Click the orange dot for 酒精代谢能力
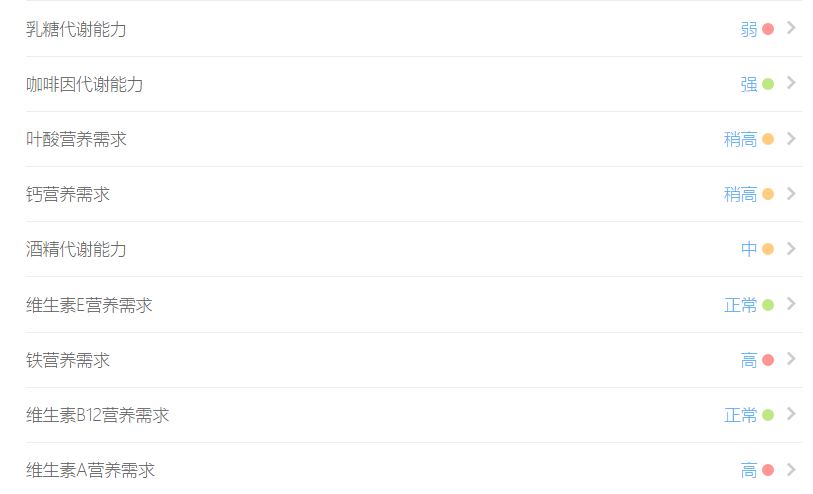 tap(768, 249)
